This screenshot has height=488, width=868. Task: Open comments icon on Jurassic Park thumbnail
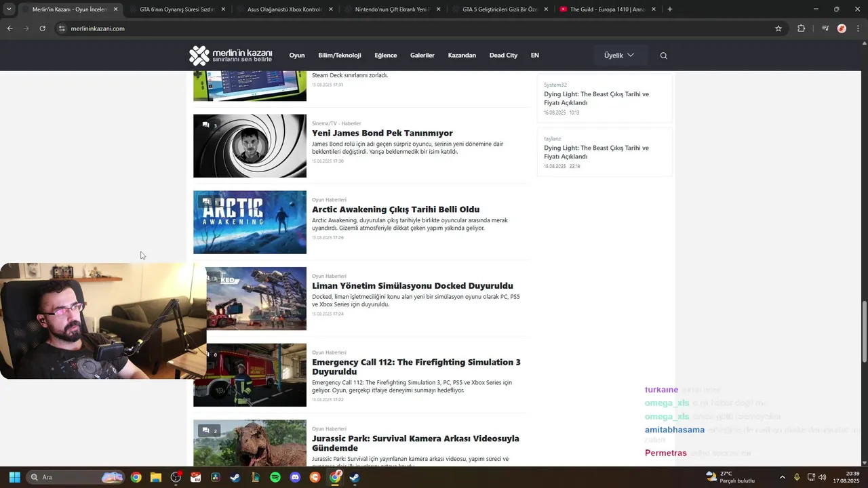click(x=210, y=431)
